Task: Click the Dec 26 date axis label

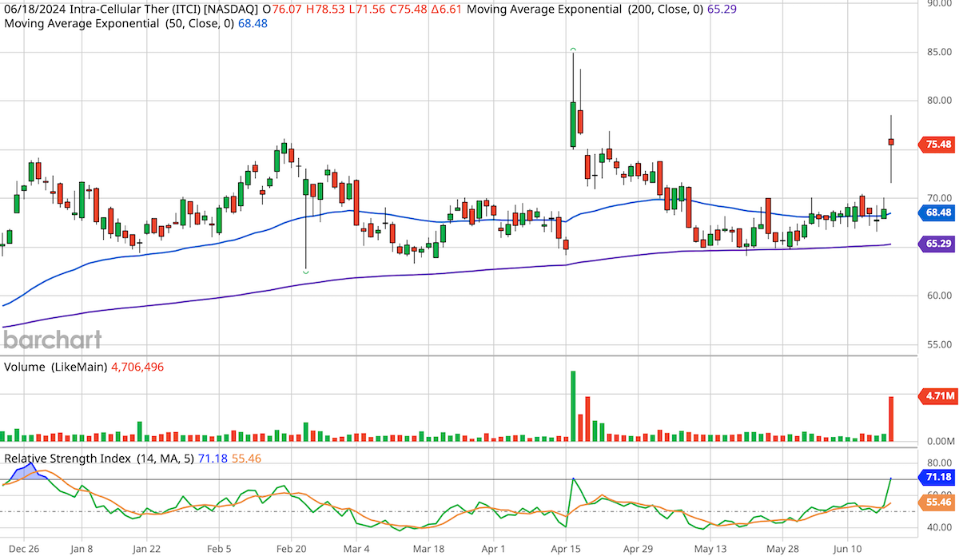Action: [23, 550]
